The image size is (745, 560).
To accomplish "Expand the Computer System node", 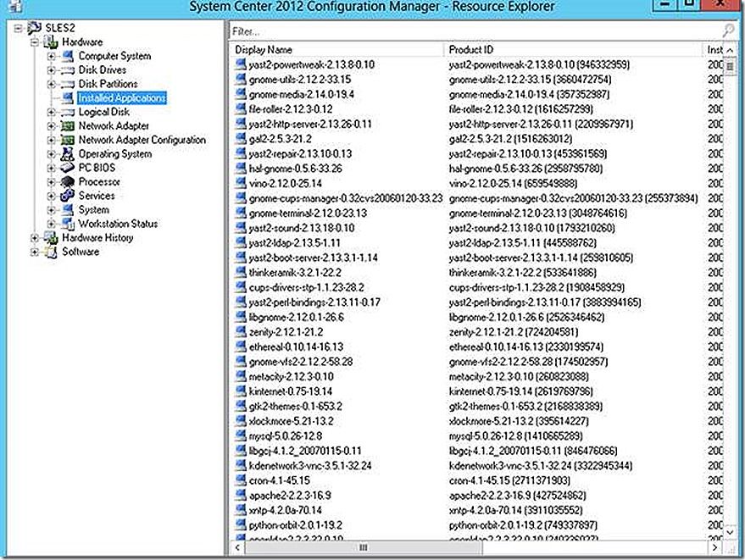I will point(52,56).
